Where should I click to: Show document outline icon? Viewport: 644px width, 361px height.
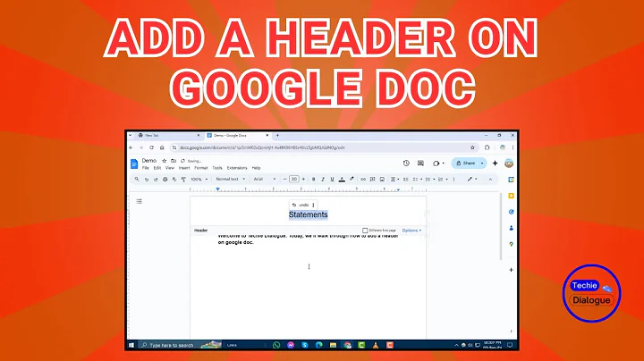(x=140, y=201)
